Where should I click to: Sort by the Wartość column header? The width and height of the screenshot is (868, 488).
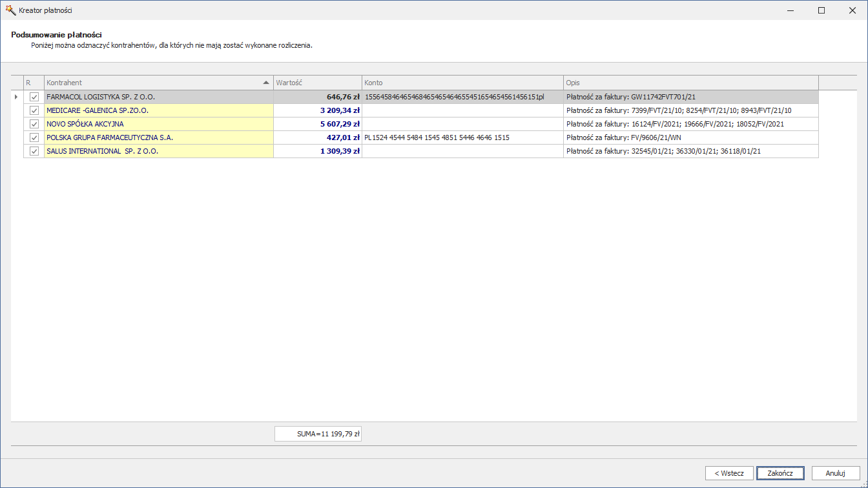click(317, 83)
